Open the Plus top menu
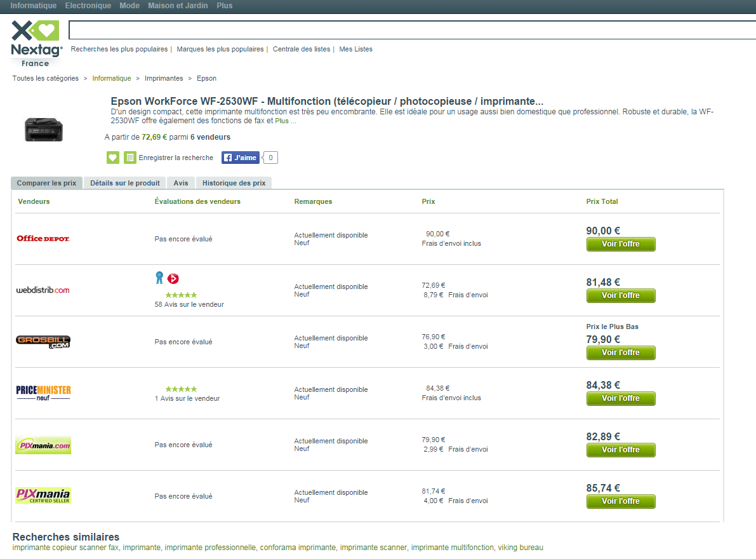 click(225, 6)
